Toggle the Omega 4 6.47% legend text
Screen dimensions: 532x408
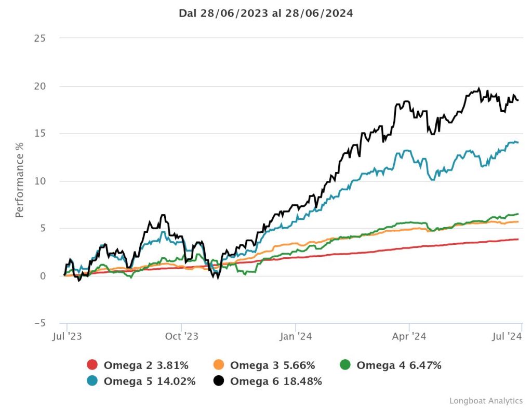pyautogui.click(x=399, y=365)
